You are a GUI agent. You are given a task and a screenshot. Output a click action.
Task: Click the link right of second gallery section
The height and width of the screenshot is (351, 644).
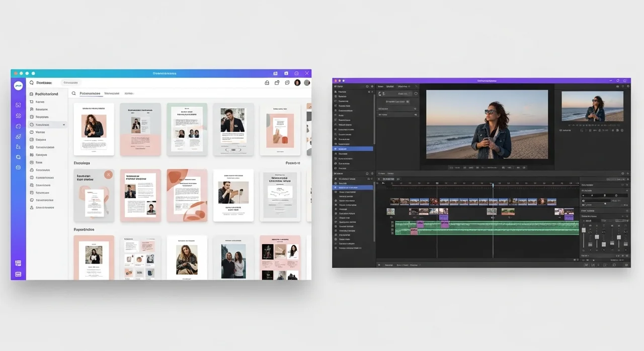point(292,163)
